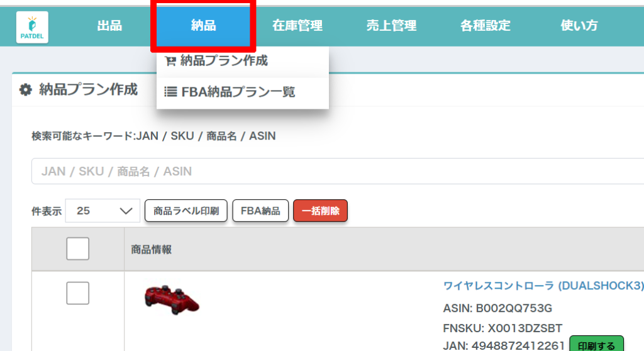Viewport: 644px width, 351px height.
Task: Toggle the select-all checkbox in table header
Action: [x=78, y=249]
